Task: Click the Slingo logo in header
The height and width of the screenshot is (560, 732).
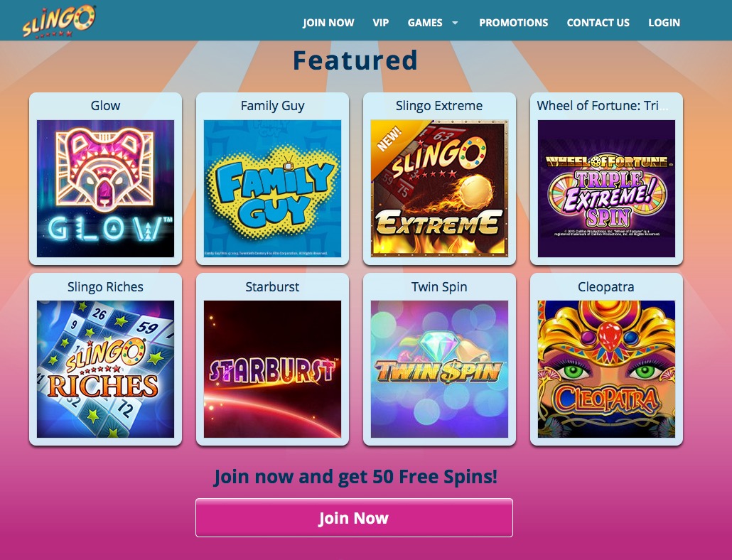Action: (59, 21)
